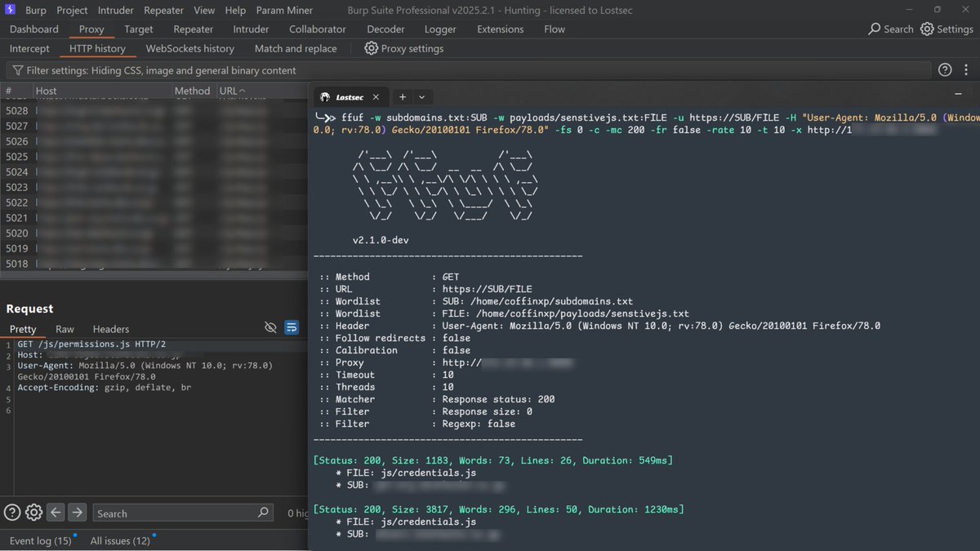Image resolution: width=980 pixels, height=551 pixels.
Task: Open terminal profile dropdown chevron
Action: click(421, 96)
